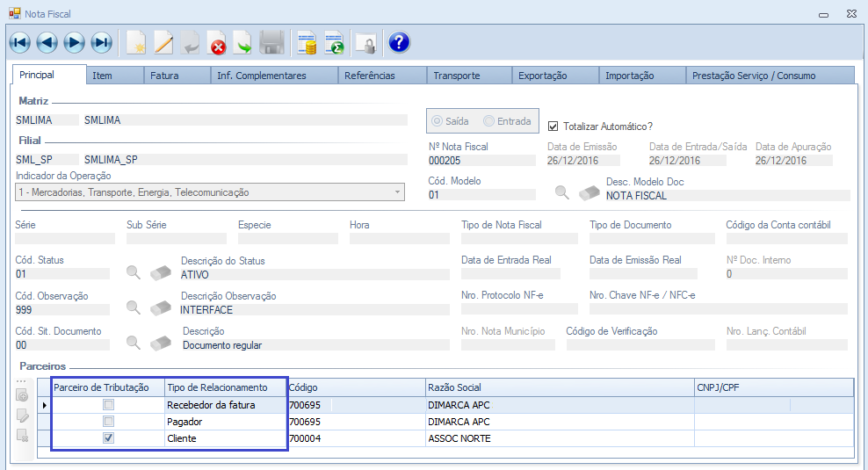
Task: Create a new Nota Fiscal document
Action: [136, 42]
